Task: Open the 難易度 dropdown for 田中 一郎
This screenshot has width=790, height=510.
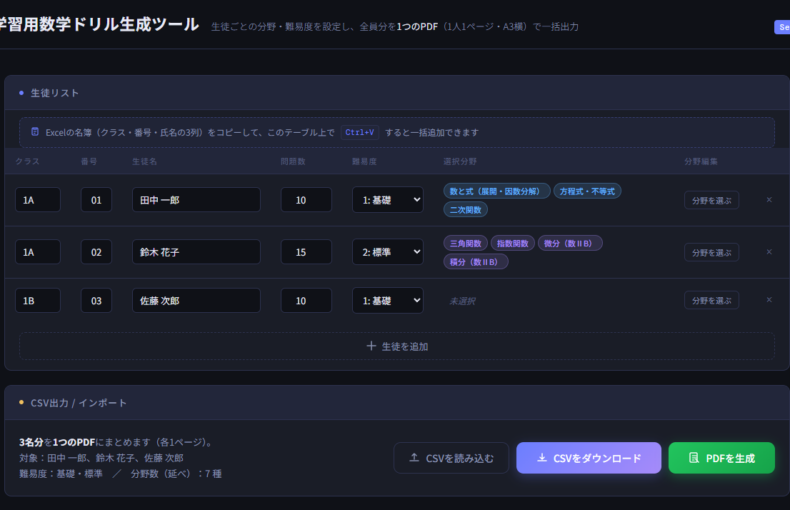Action: (x=387, y=200)
